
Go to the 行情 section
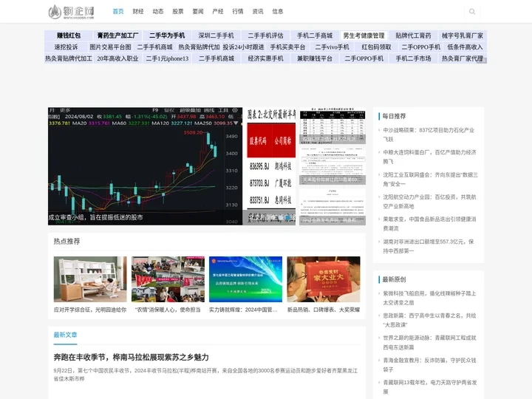pos(238,12)
